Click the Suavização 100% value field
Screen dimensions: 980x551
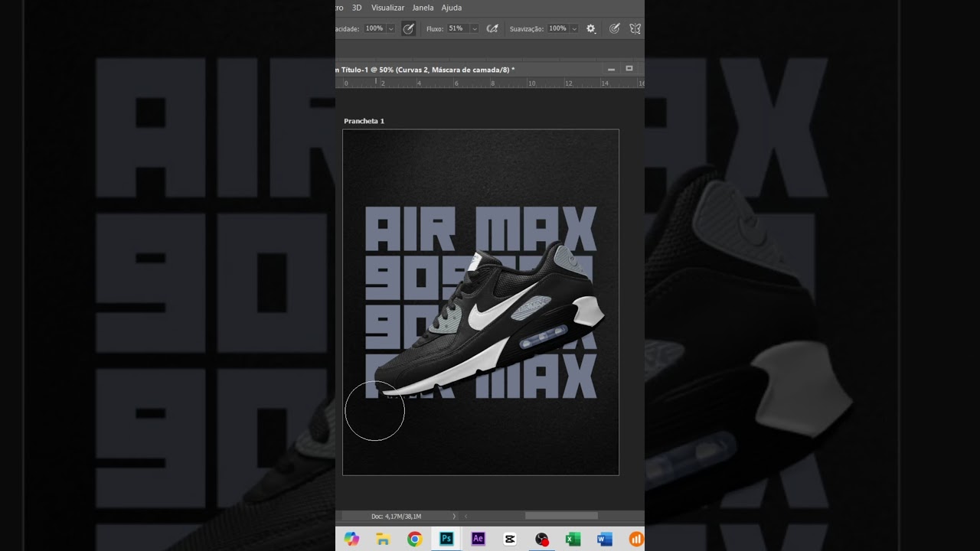[x=557, y=28]
